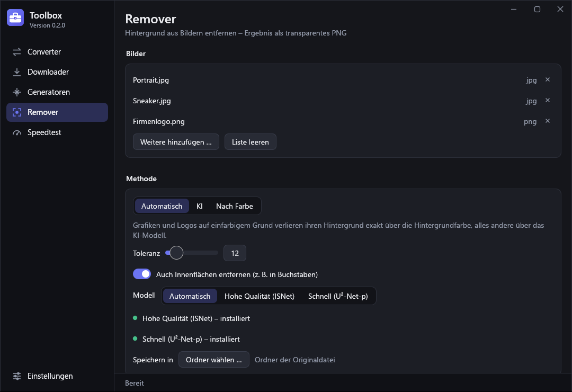Choose Schnell (U²-Net-p) model option

pos(338,296)
